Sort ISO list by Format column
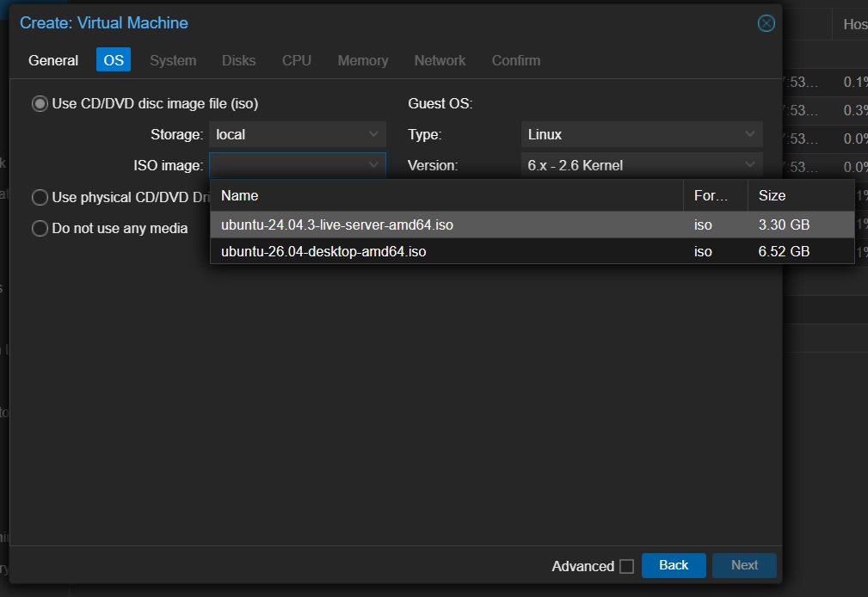 715,195
